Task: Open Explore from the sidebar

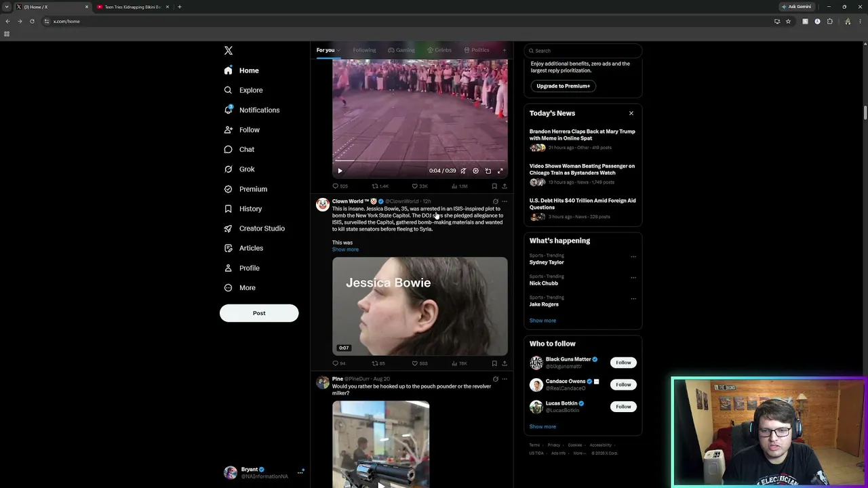Action: [243, 90]
